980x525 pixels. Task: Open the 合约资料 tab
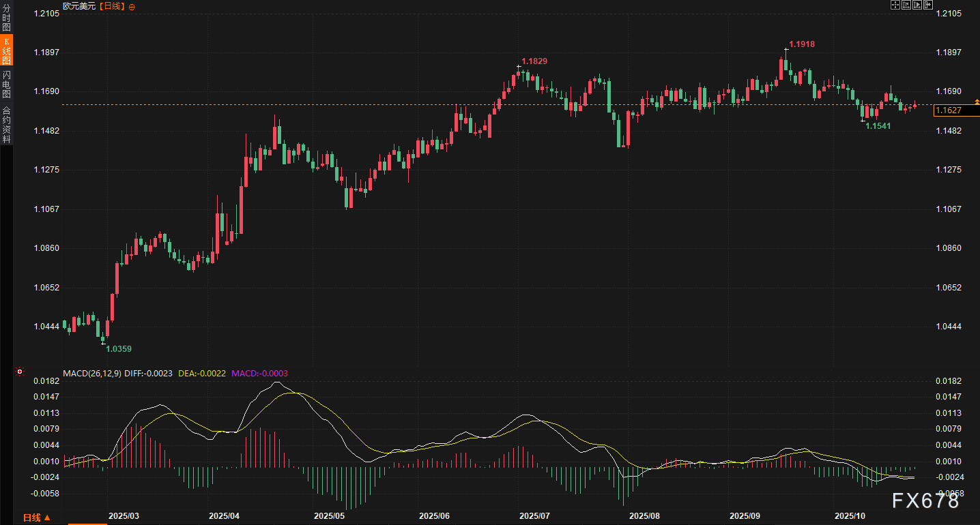coord(6,124)
